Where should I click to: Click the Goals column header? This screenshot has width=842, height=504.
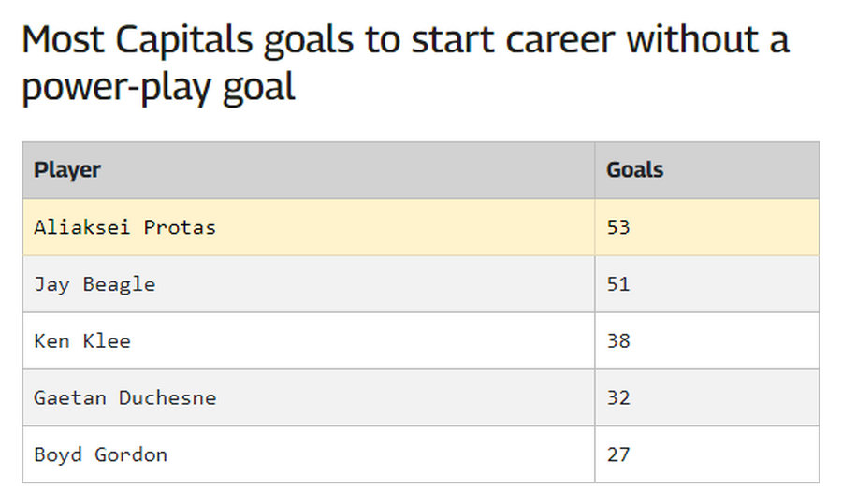point(634,170)
